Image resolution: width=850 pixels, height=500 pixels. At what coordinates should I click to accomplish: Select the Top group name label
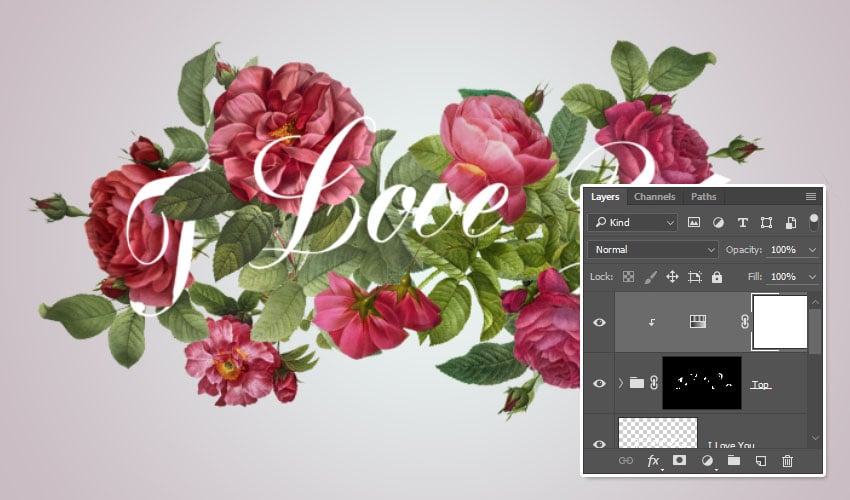coord(760,384)
